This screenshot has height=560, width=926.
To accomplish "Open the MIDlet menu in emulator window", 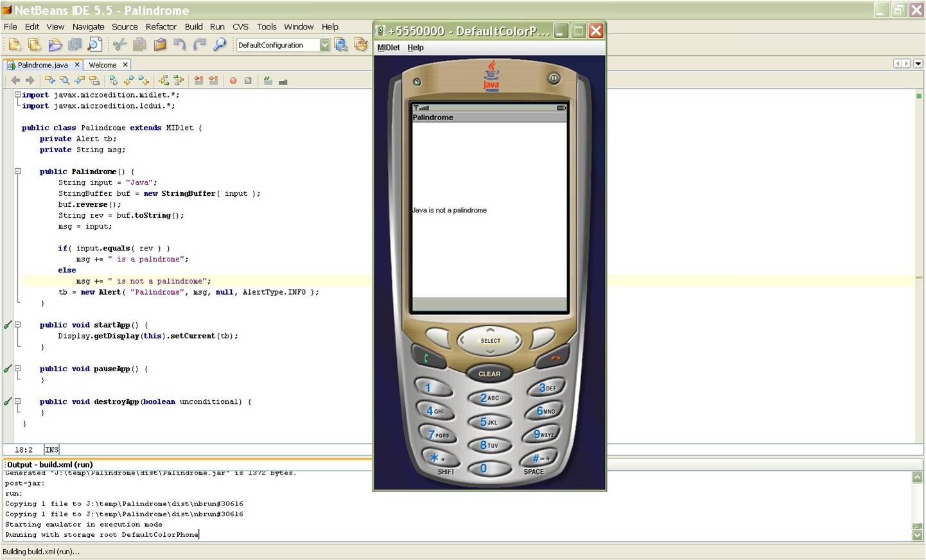I will pyautogui.click(x=389, y=48).
